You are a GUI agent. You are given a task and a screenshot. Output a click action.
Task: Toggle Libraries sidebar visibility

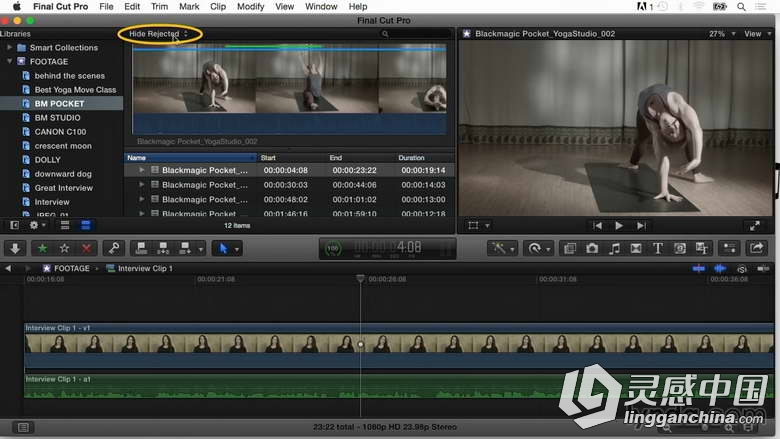click(x=14, y=225)
